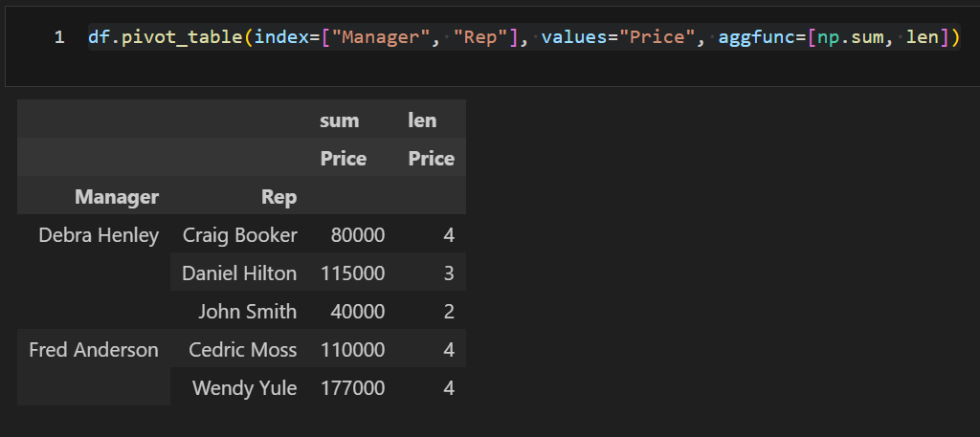The height and width of the screenshot is (437, 980).
Task: Click the Daniel Hilton row label
Action: click(239, 273)
